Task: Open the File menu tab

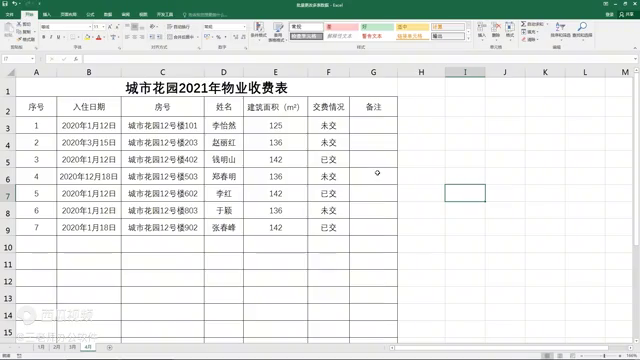Action: pyautogui.click(x=9, y=14)
